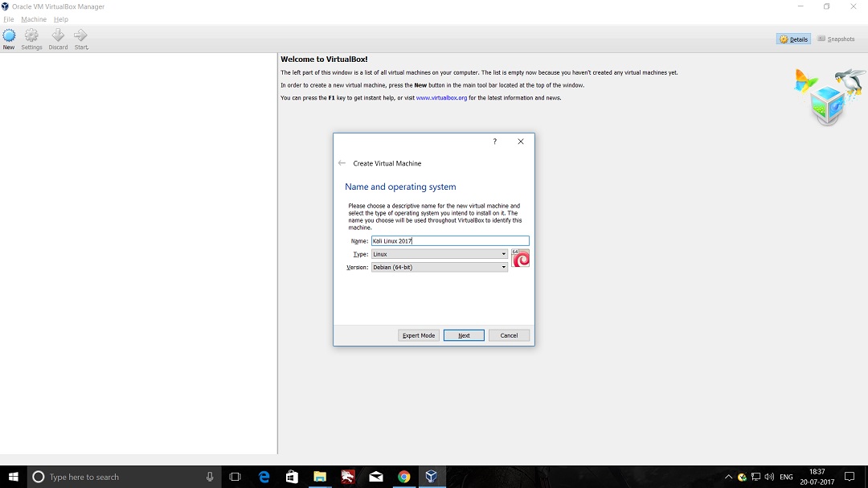Click the Discard toolbar icon

click(58, 39)
